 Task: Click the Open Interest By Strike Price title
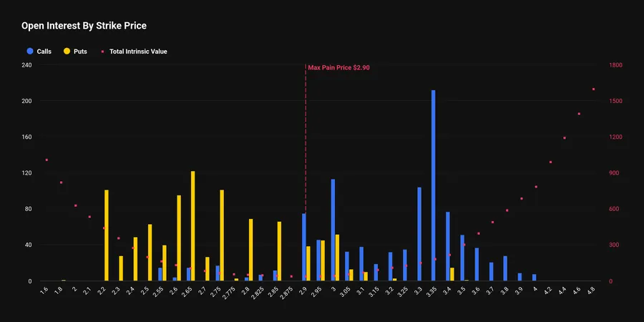point(84,26)
